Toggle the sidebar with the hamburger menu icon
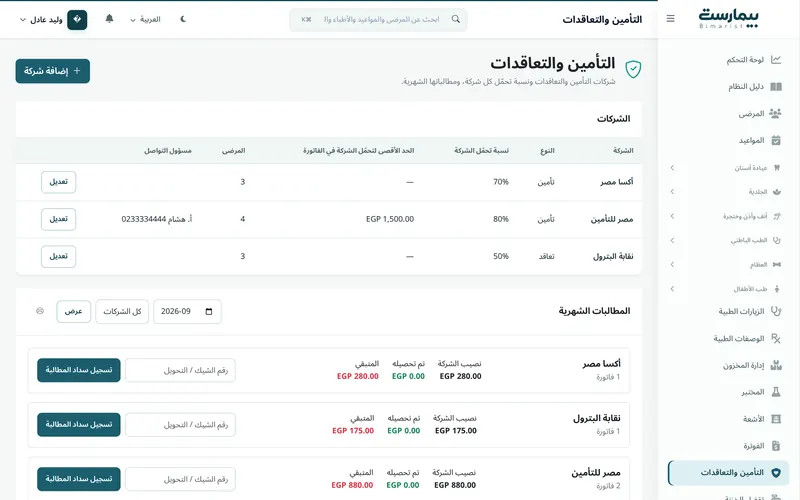Image resolution: width=800 pixels, height=500 pixels. pyautogui.click(x=670, y=19)
